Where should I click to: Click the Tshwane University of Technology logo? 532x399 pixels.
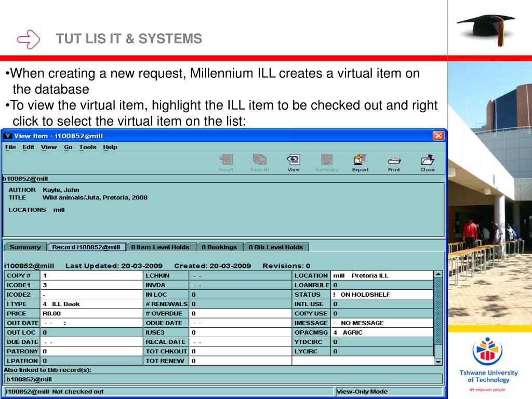pos(488,364)
